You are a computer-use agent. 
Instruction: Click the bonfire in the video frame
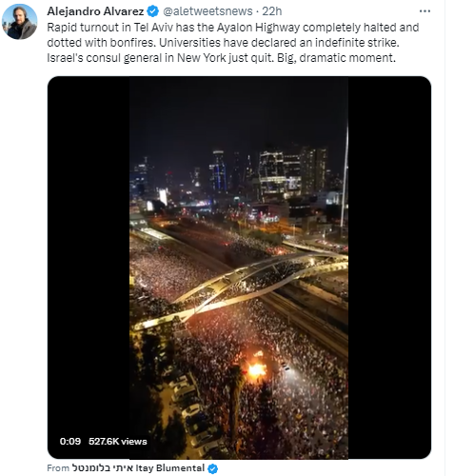click(x=256, y=369)
